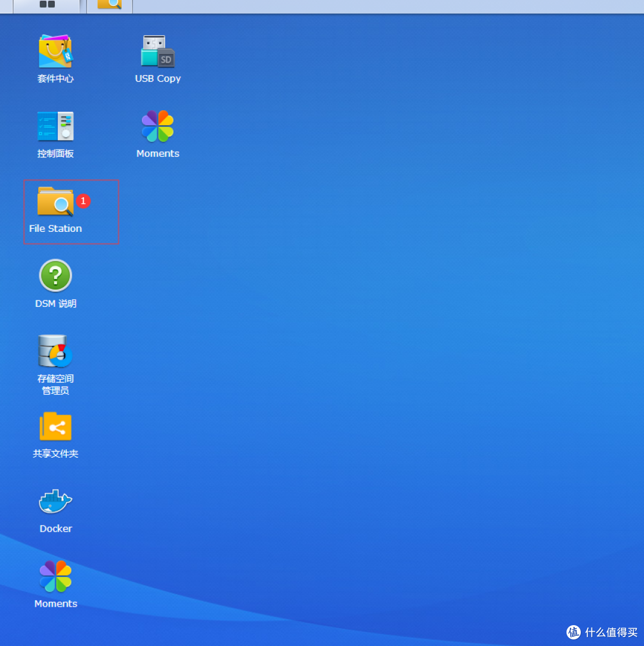Launch the Docker whale icon
The image size is (644, 646).
point(55,501)
